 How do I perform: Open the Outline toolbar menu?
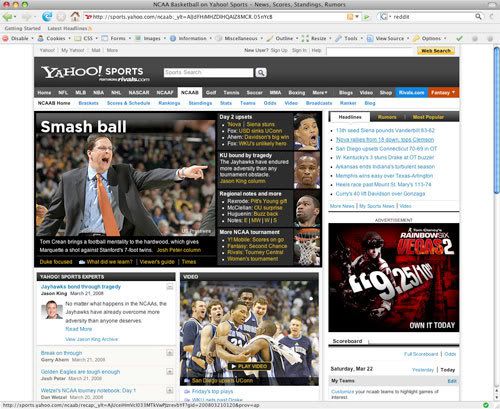[282, 38]
